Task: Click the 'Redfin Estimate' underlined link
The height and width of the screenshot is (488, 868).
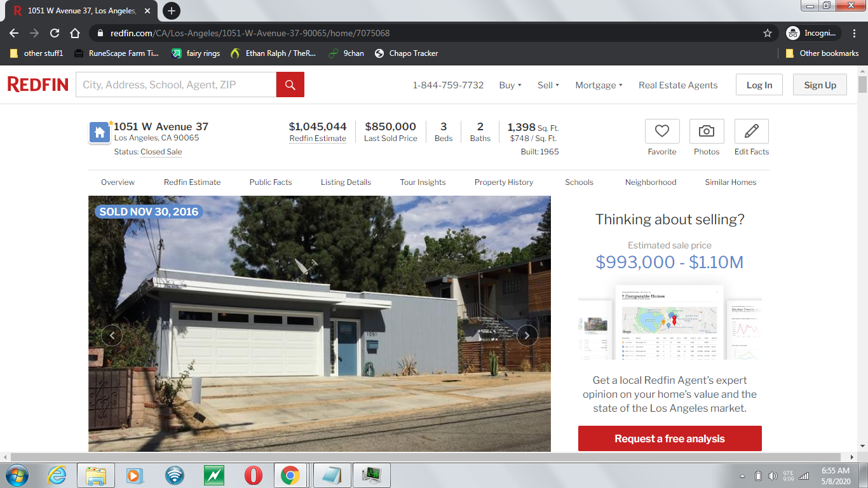Action: (318, 139)
